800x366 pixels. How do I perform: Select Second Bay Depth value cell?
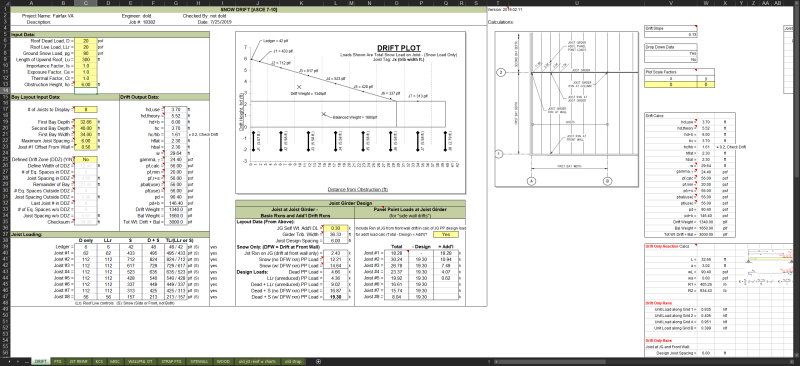point(85,128)
